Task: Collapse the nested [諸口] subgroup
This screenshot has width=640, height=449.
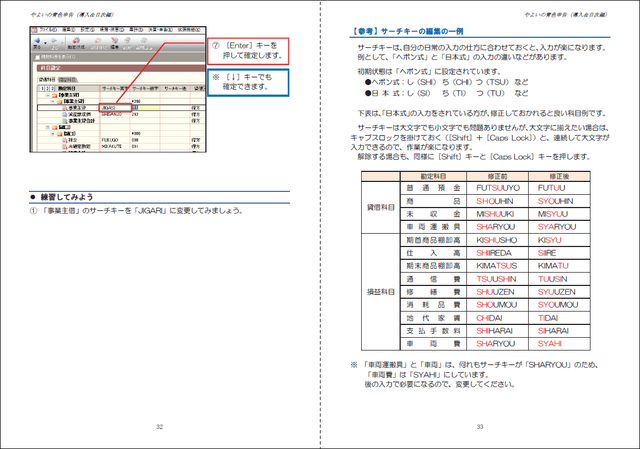Action: [52, 134]
